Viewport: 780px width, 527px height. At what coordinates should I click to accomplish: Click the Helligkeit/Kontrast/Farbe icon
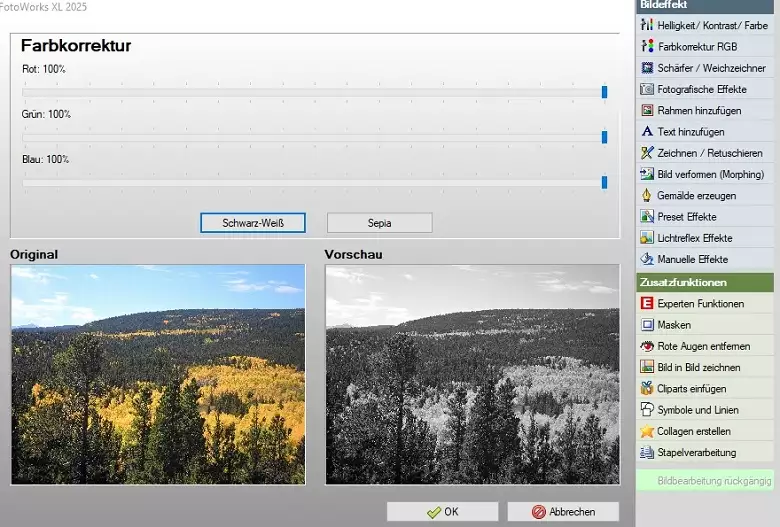(x=647, y=24)
